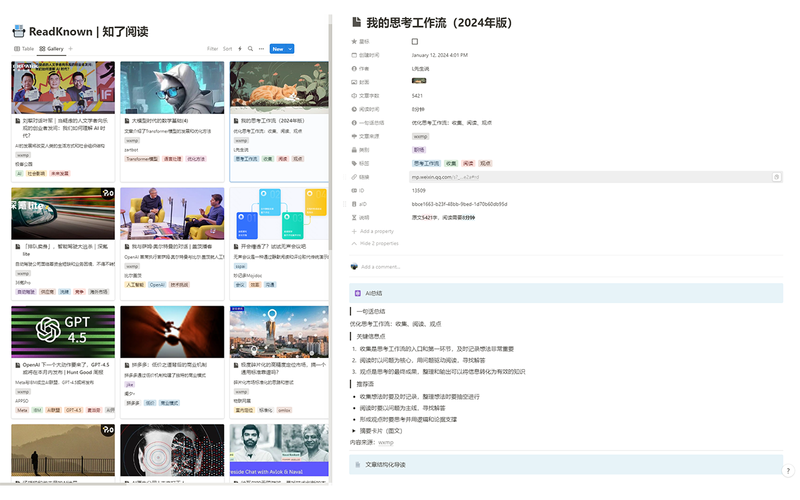
Task: Open the automations lightning bolt icon
Action: (240, 49)
